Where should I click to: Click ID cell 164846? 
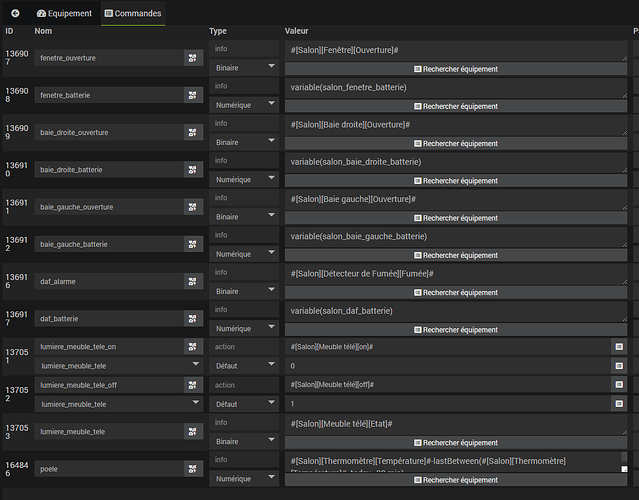(x=17, y=469)
